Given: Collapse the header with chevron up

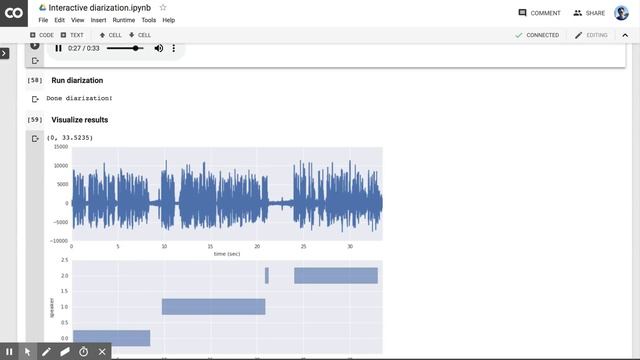Looking at the screenshot, I should [625, 35].
